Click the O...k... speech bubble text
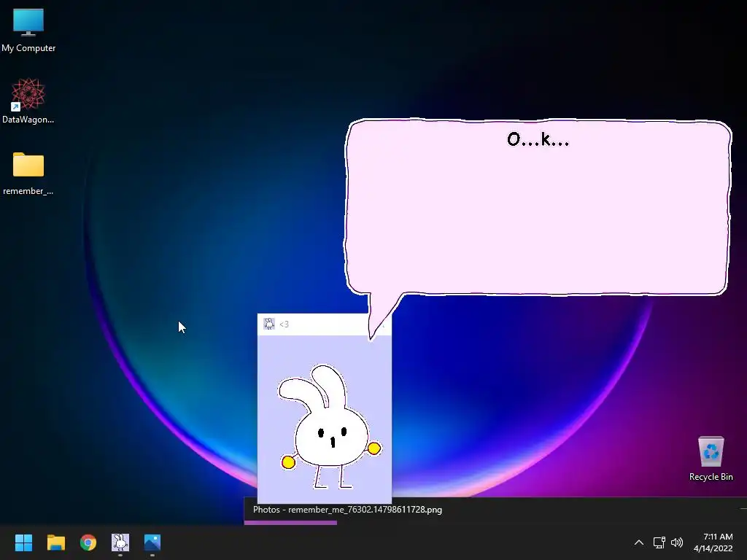Screen dimensions: 747x560 point(538,139)
